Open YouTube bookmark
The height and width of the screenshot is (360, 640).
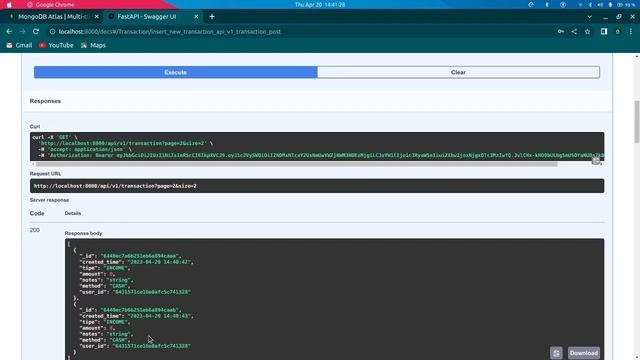pos(56,45)
